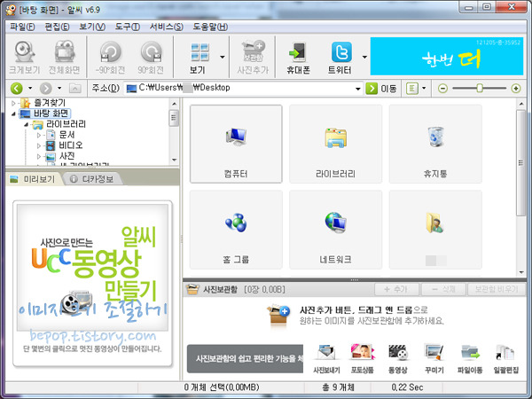Click the 한번 더 banner ad
The height and width of the screenshot is (399, 532).
point(447,57)
